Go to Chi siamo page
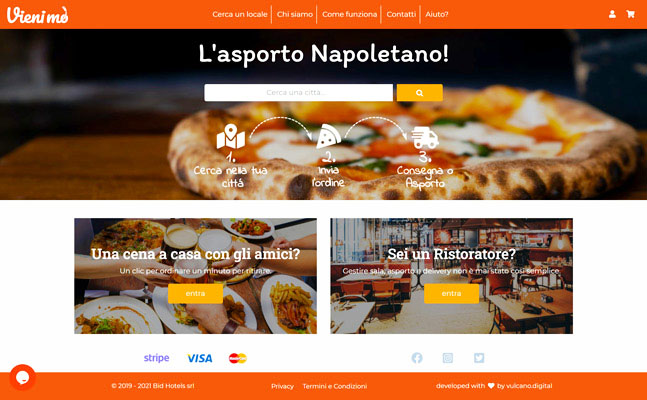The height and width of the screenshot is (400, 647). tap(295, 14)
